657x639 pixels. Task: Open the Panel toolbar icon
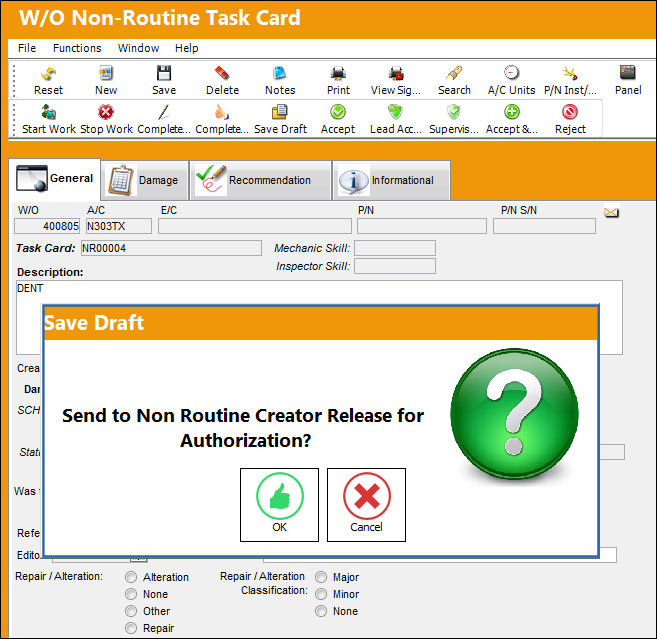tap(628, 81)
